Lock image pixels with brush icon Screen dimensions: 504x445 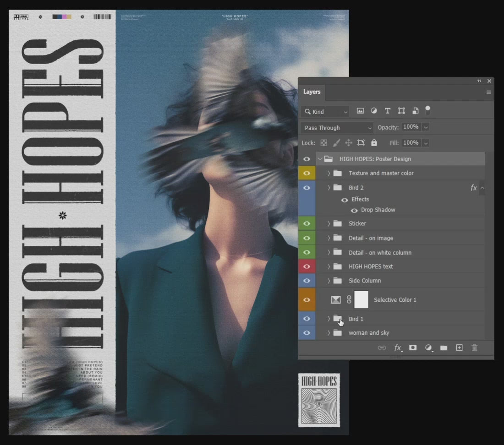tap(336, 143)
